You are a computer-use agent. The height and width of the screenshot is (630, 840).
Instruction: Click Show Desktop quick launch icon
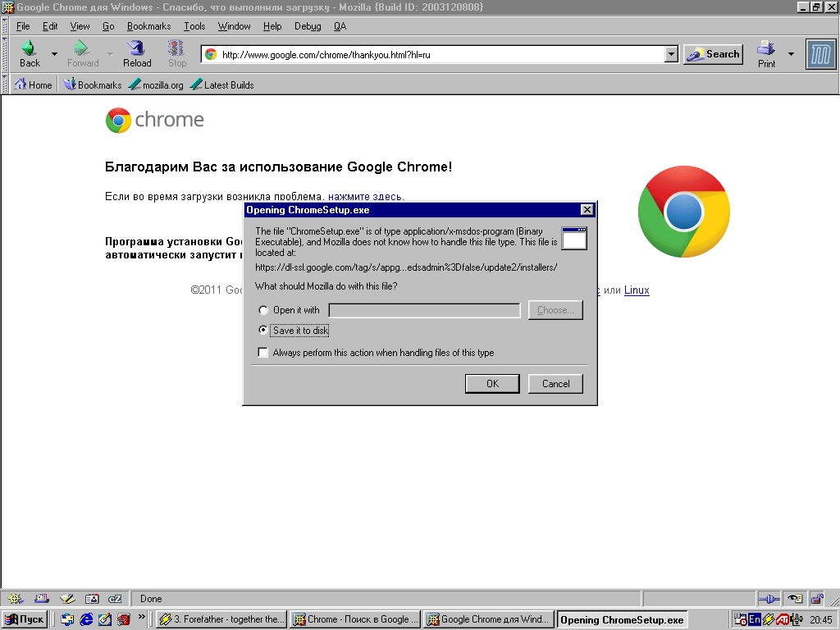tap(105, 619)
